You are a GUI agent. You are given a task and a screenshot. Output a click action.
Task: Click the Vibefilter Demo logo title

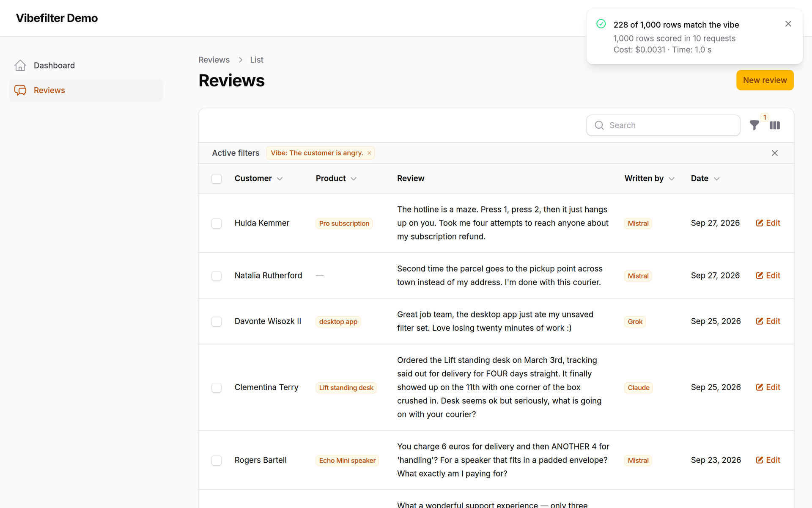click(x=57, y=18)
